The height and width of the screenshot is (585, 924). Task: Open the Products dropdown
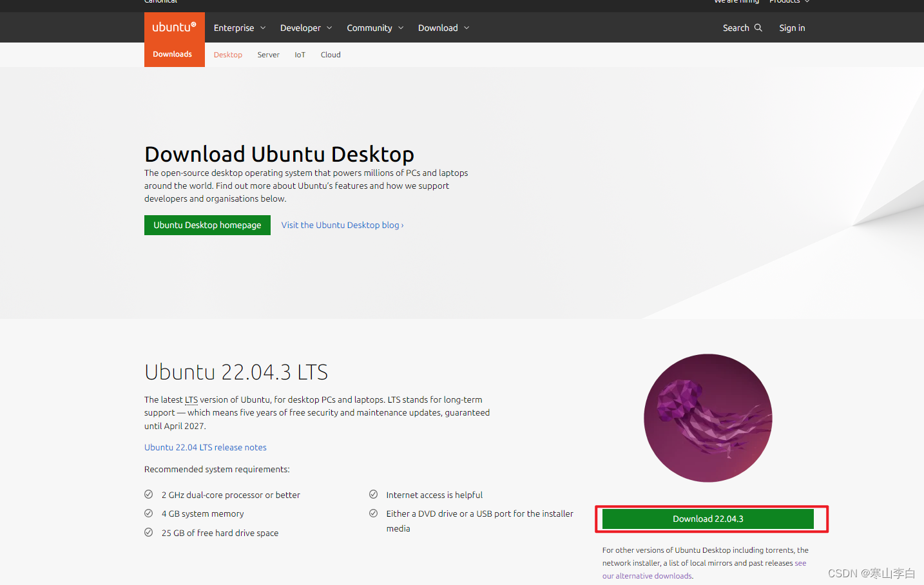point(787,2)
